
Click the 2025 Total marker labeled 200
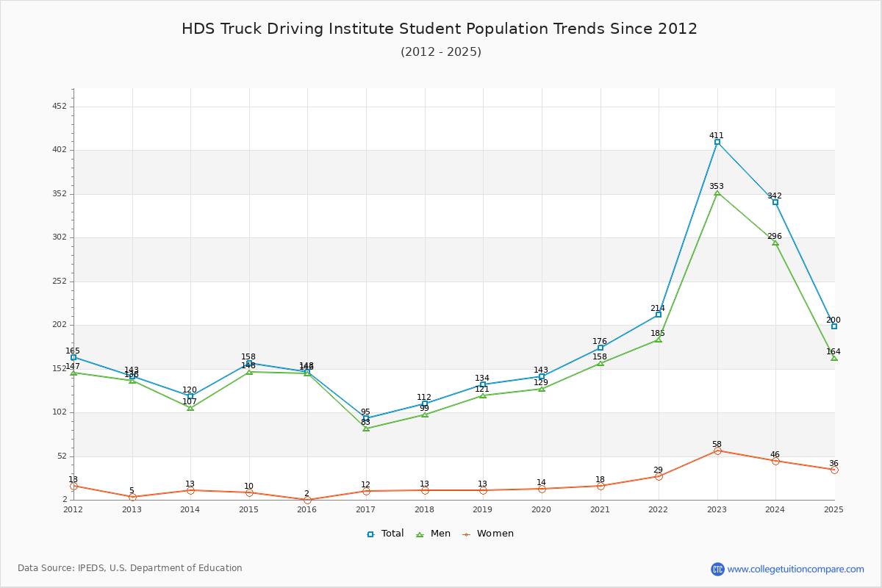point(834,326)
